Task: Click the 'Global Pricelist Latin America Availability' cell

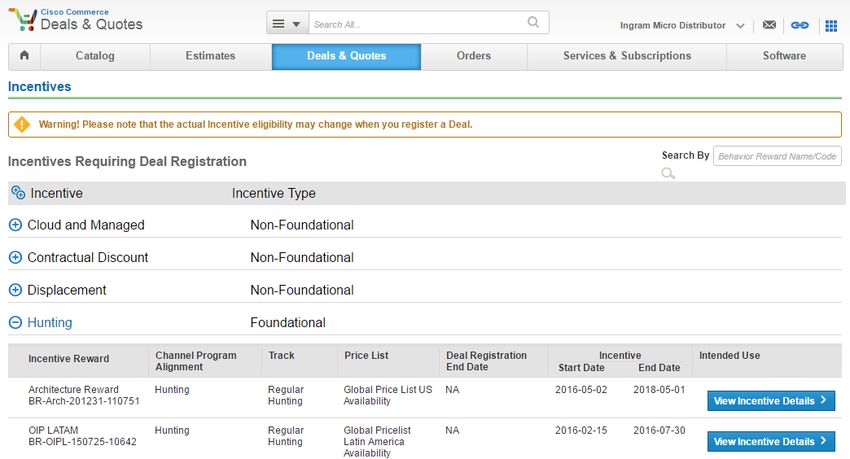Action: tap(377, 441)
